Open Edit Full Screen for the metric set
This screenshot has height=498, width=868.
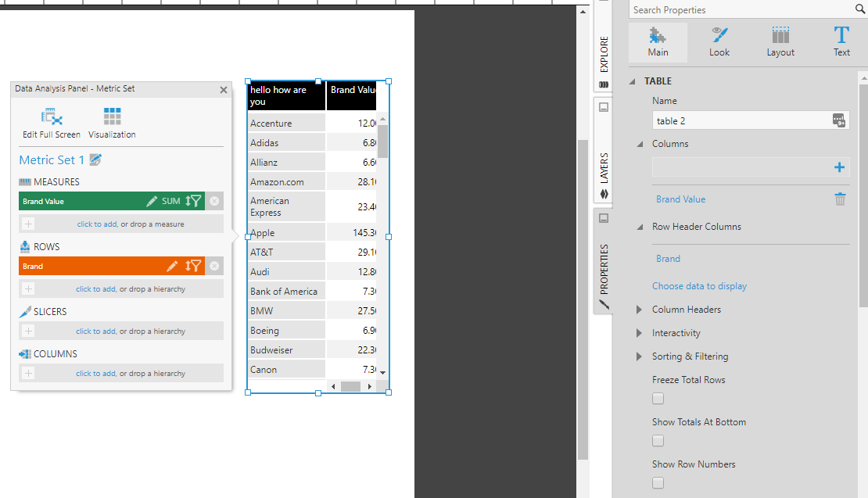pyautogui.click(x=52, y=124)
